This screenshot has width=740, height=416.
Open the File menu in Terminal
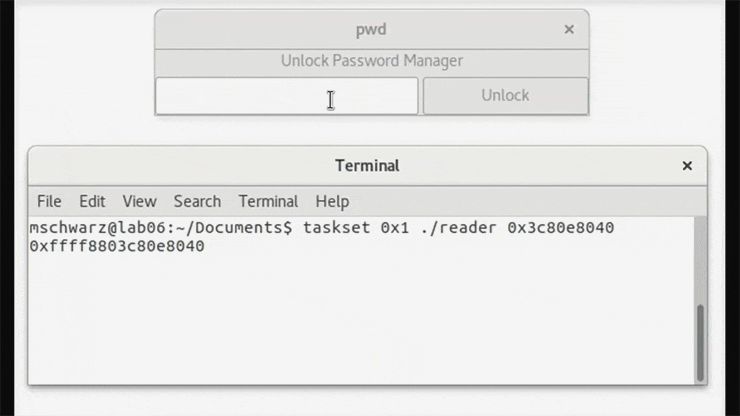pyautogui.click(x=49, y=202)
